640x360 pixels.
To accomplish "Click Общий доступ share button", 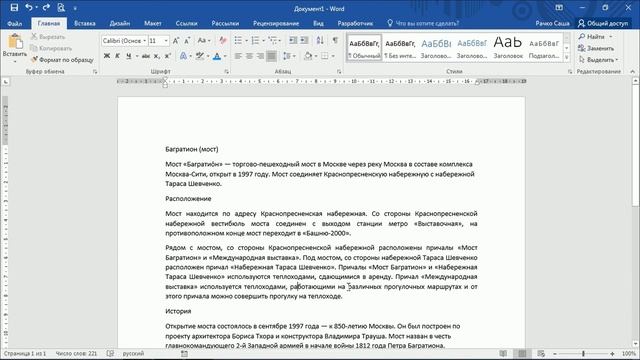I will pyautogui.click(x=603, y=23).
